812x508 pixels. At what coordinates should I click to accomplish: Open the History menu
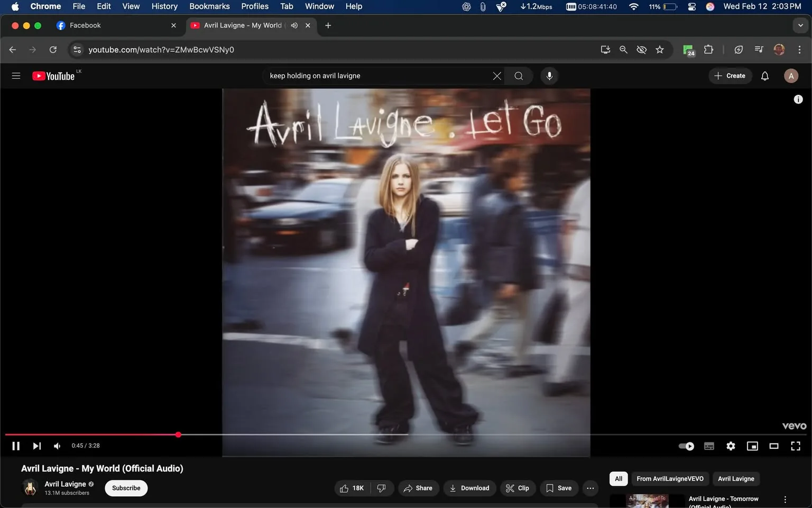164,6
